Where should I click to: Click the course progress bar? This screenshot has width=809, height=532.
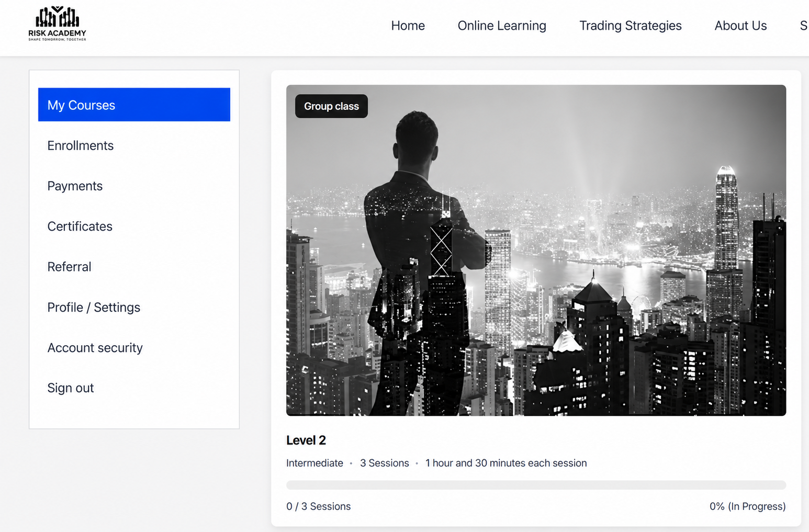[536, 485]
